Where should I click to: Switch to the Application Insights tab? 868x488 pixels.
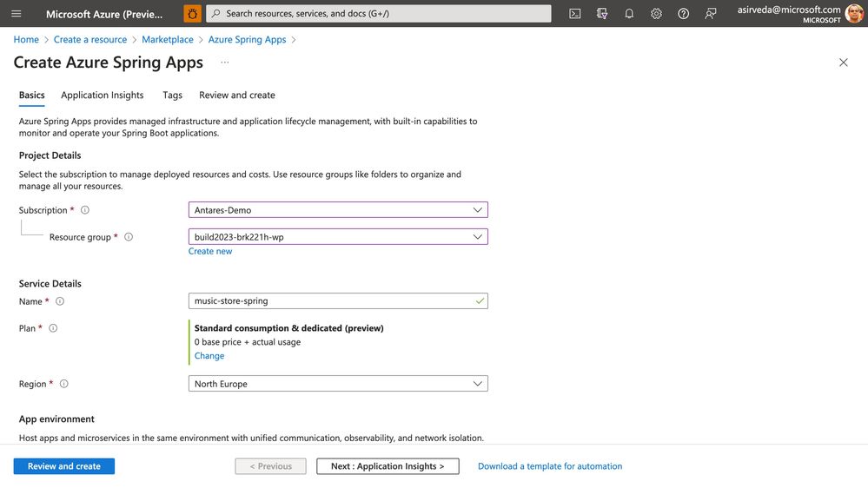coord(103,96)
